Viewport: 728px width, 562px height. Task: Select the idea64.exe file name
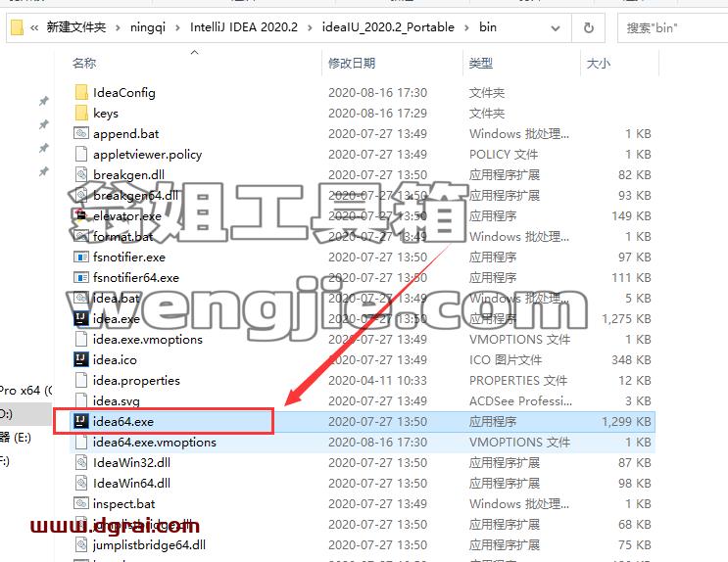point(123,421)
